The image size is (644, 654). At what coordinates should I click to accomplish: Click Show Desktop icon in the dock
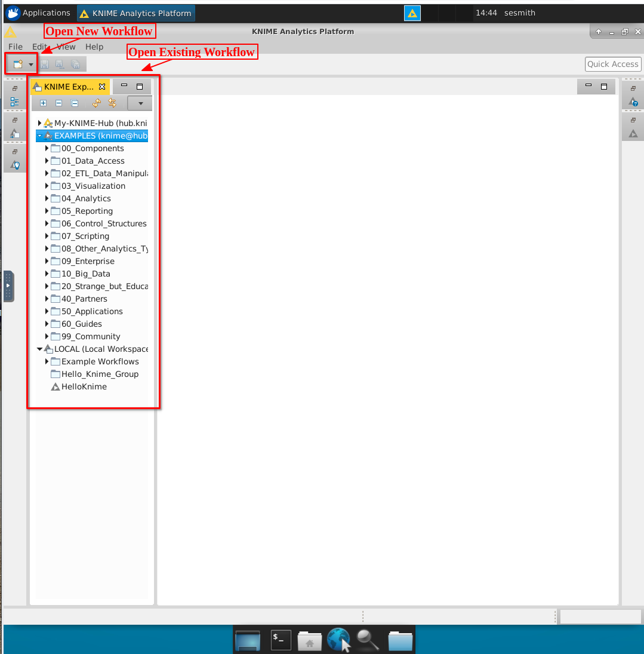click(248, 641)
